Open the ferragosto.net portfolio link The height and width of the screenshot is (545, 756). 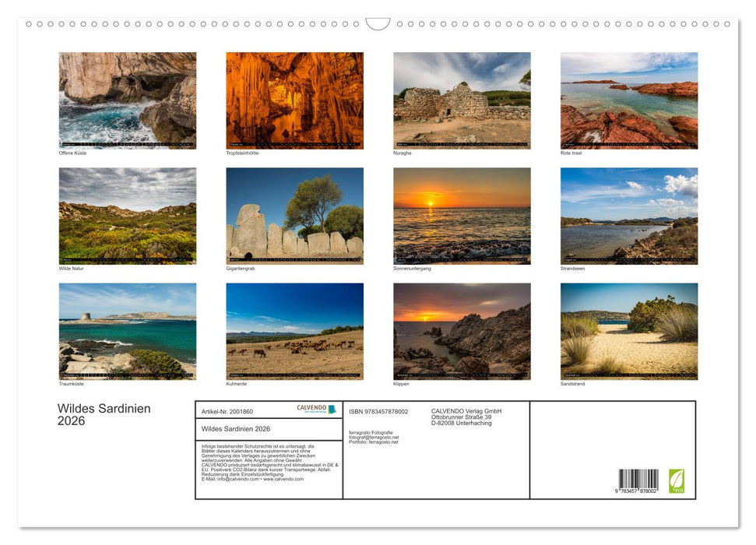click(382, 442)
